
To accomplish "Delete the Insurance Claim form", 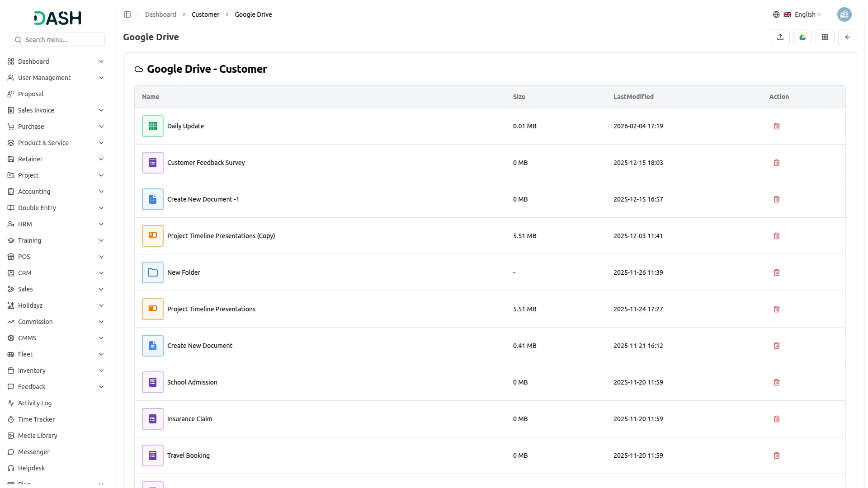I will (x=777, y=419).
